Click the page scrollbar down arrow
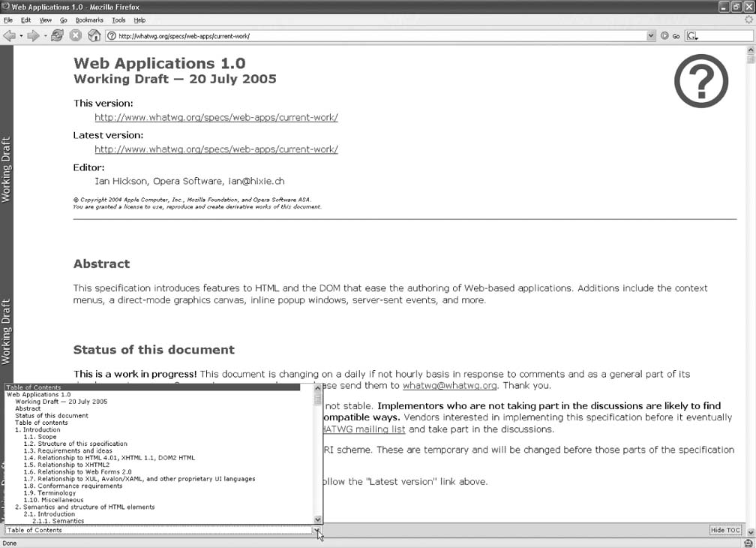Screen dimensions: 756x548 [x=751, y=531]
